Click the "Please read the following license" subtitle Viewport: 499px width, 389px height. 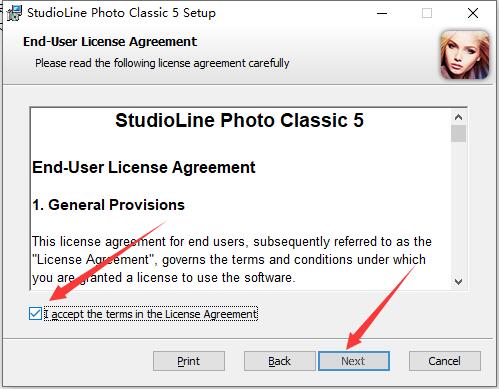[x=162, y=63]
